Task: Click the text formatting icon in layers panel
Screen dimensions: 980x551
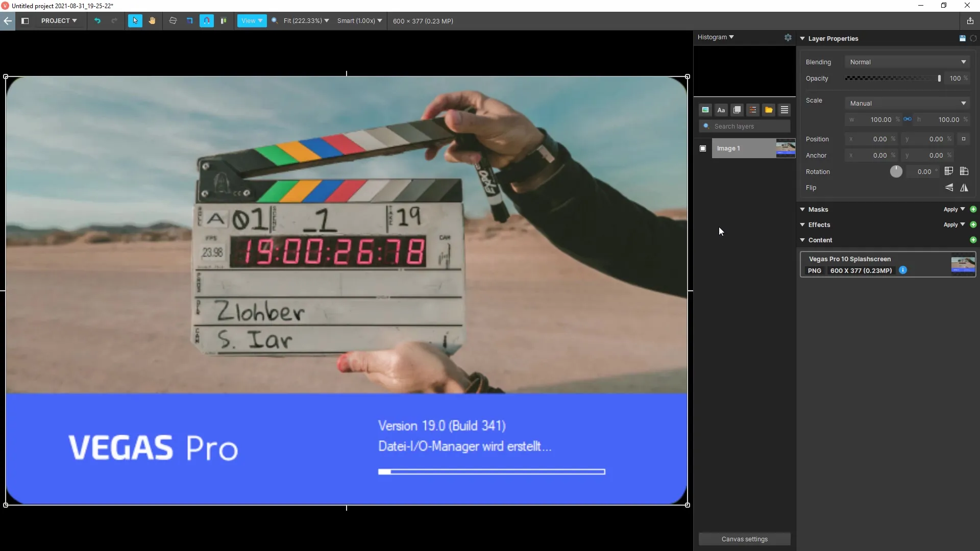Action: tap(721, 110)
